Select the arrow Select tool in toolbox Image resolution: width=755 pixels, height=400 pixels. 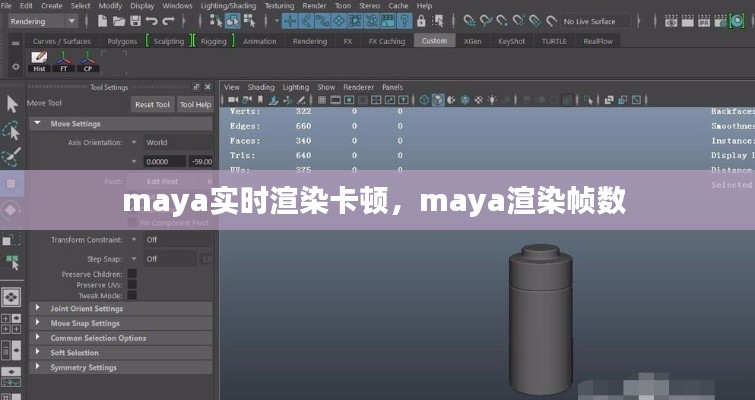click(x=12, y=104)
